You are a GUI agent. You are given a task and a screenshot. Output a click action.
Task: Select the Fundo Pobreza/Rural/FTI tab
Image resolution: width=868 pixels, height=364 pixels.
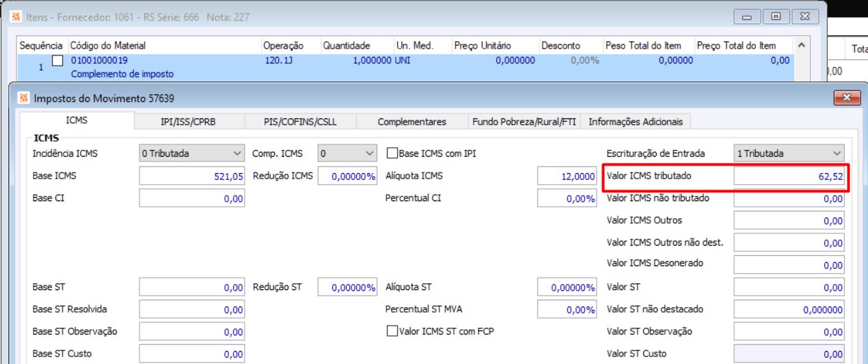pyautogui.click(x=524, y=122)
